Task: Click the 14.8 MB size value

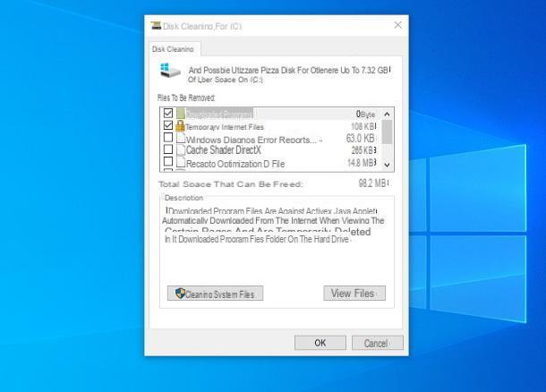Action: coord(361,163)
